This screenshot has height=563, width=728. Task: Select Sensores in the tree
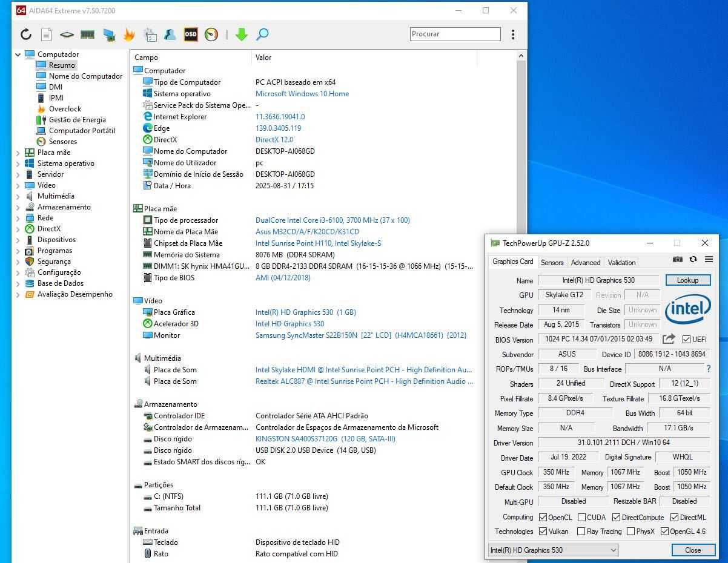click(x=62, y=142)
